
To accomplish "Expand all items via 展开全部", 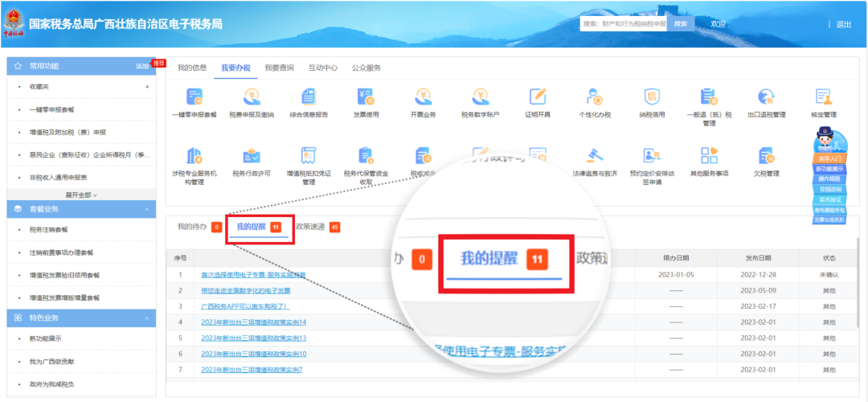I will [80, 195].
